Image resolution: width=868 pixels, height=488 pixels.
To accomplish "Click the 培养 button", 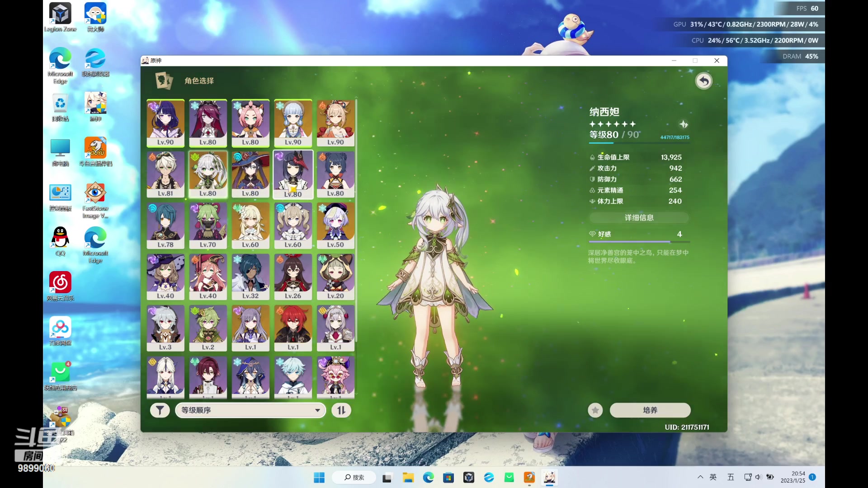I will (650, 410).
